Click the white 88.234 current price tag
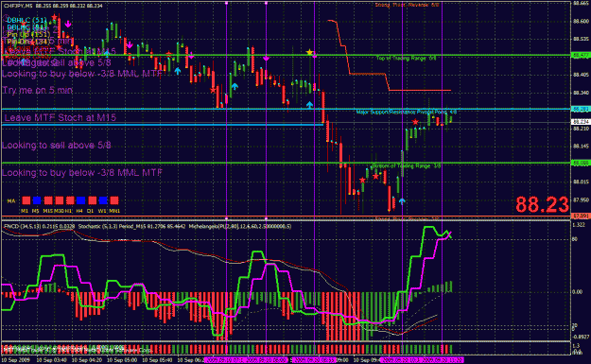591x364 pixels. coord(581,122)
